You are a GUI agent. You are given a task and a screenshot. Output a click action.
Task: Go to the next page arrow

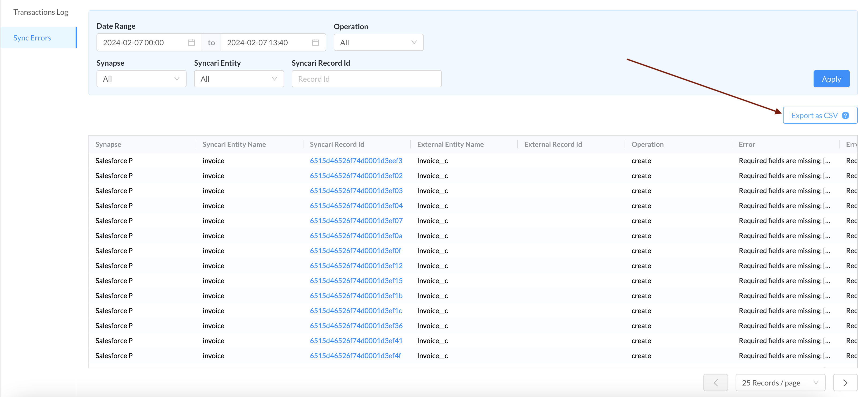point(845,383)
